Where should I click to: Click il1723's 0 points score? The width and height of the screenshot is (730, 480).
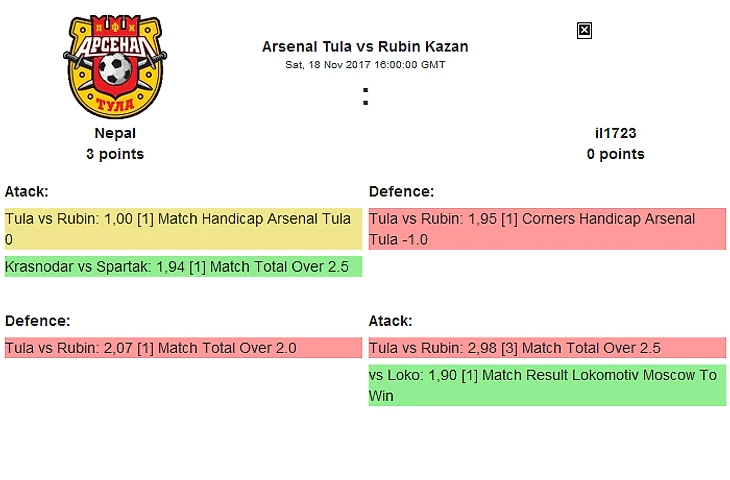click(x=615, y=154)
